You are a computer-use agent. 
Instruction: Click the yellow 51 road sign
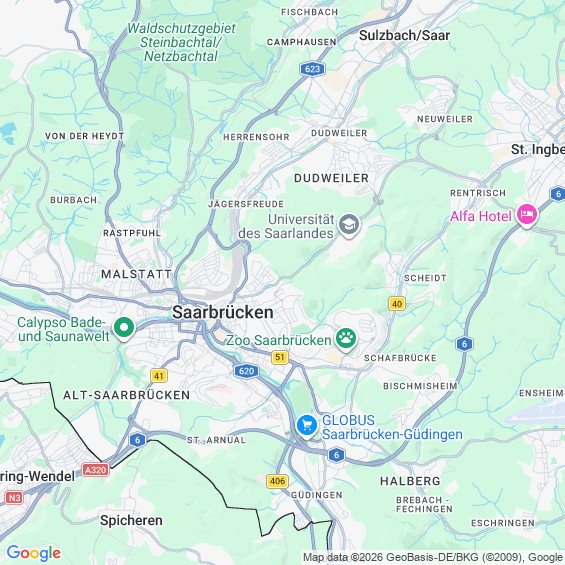280,357
